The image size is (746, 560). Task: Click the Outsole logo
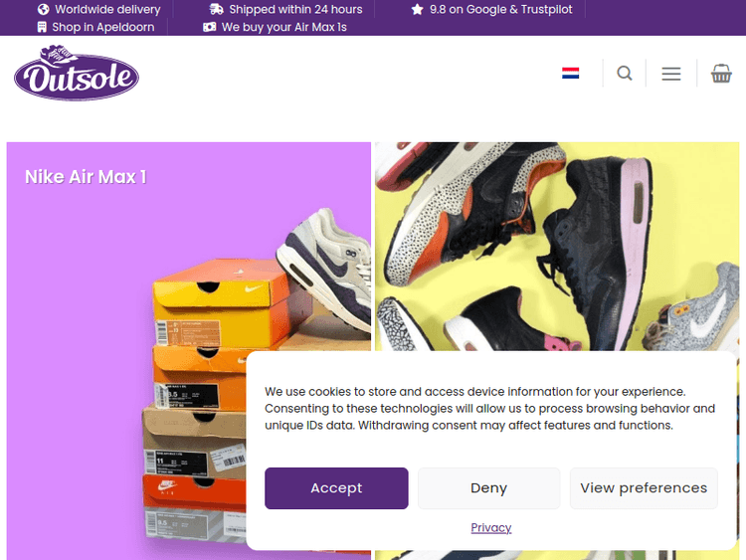[77, 73]
